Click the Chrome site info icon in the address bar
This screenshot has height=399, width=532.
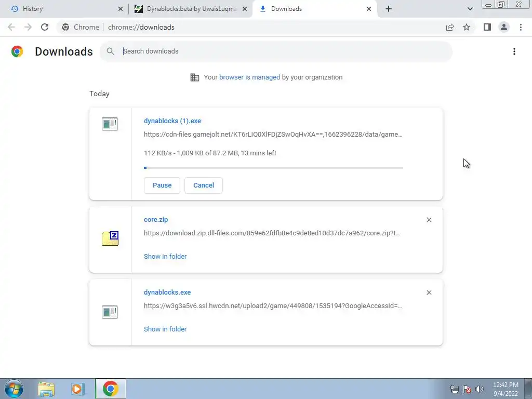pyautogui.click(x=65, y=27)
